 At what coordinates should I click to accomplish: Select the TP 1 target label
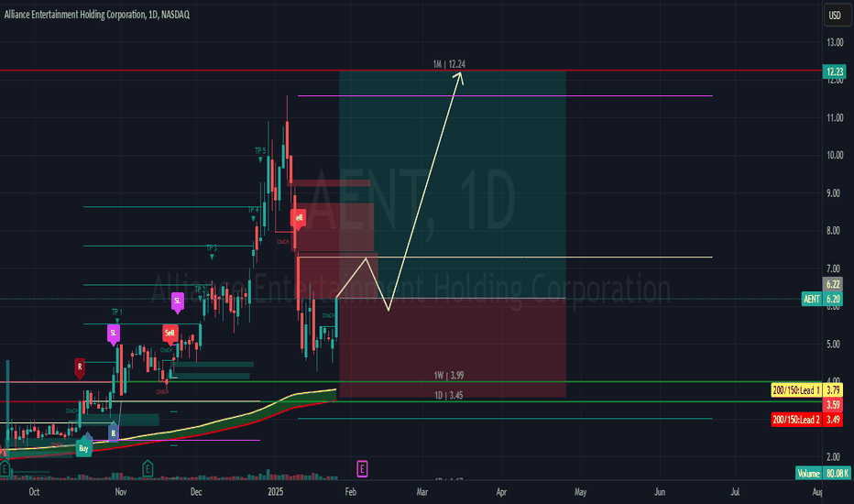[117, 312]
